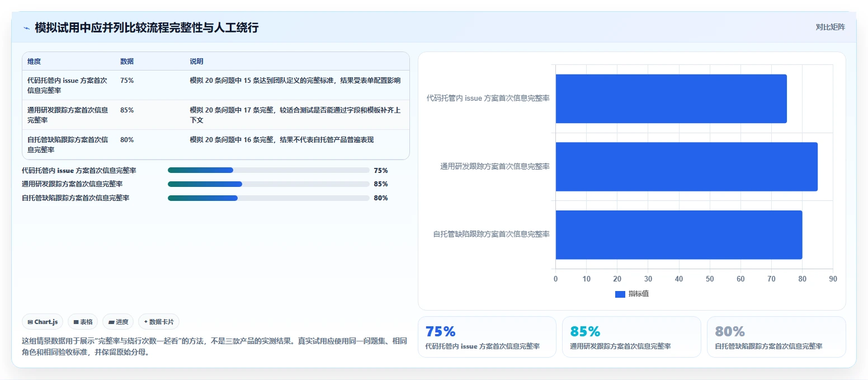Click the 80% progress bar for 自托管缺陷跟踪
868x380 pixels.
click(x=268, y=198)
